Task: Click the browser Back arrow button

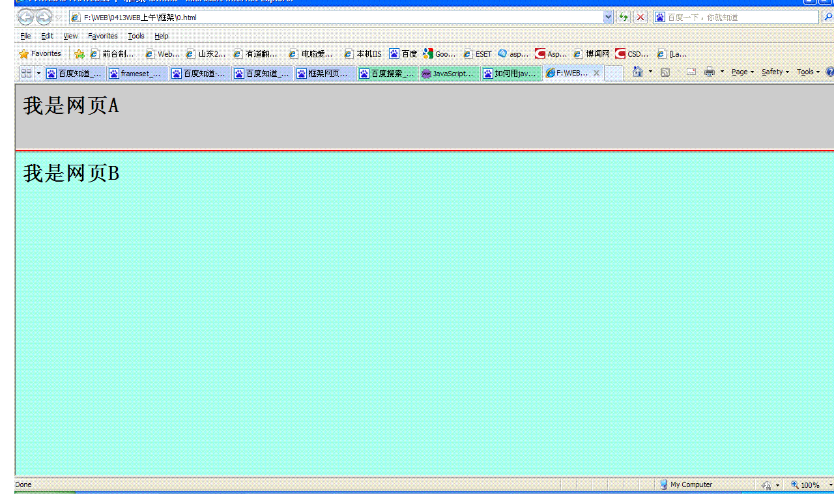Action: click(x=25, y=18)
